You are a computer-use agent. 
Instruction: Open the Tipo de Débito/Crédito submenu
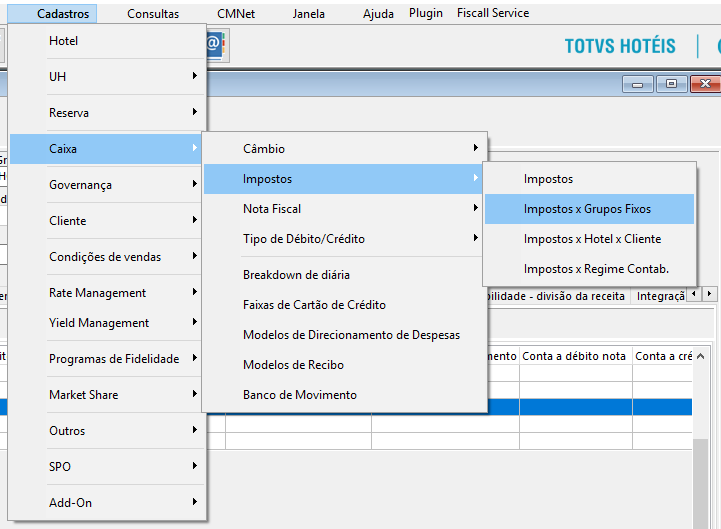coord(344,239)
